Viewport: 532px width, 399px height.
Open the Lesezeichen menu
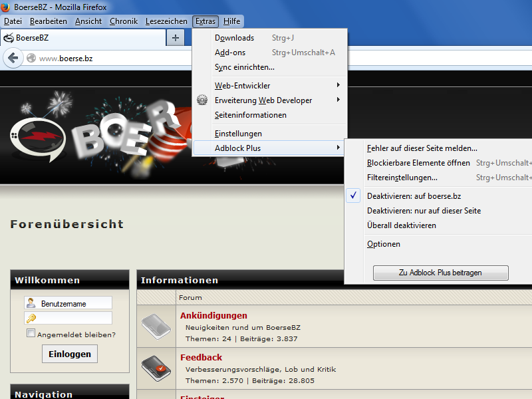[166, 21]
